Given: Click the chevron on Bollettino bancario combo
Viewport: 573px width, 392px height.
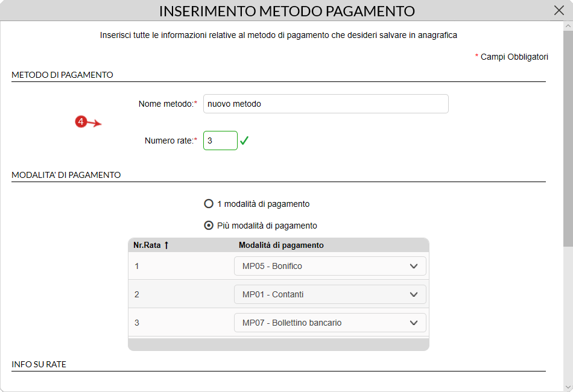Looking at the screenshot, I should 414,323.
